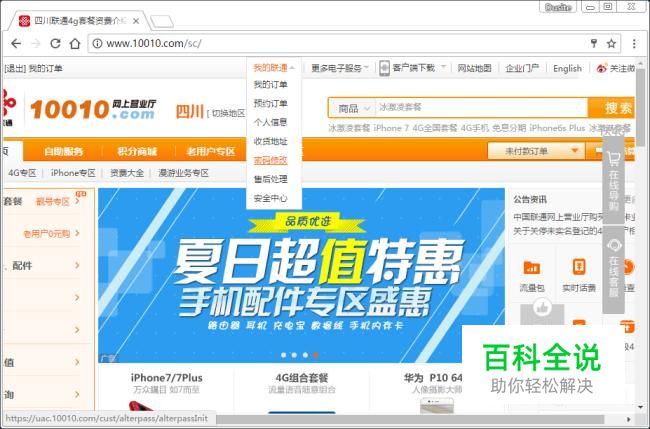650x429 pixels.
Task: Click the 我的订单 link beside 退出
Action: 45,68
